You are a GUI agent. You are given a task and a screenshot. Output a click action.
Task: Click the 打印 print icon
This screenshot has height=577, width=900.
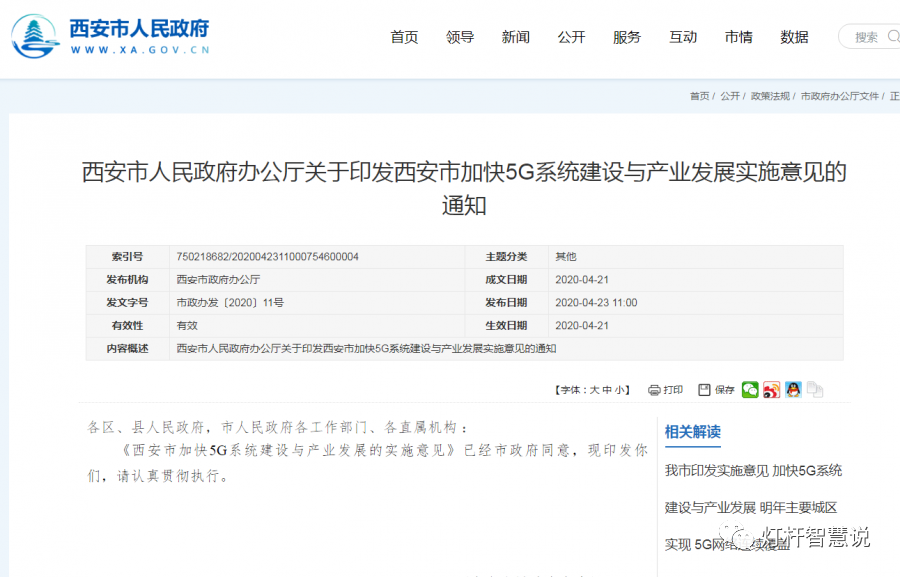pyautogui.click(x=666, y=389)
